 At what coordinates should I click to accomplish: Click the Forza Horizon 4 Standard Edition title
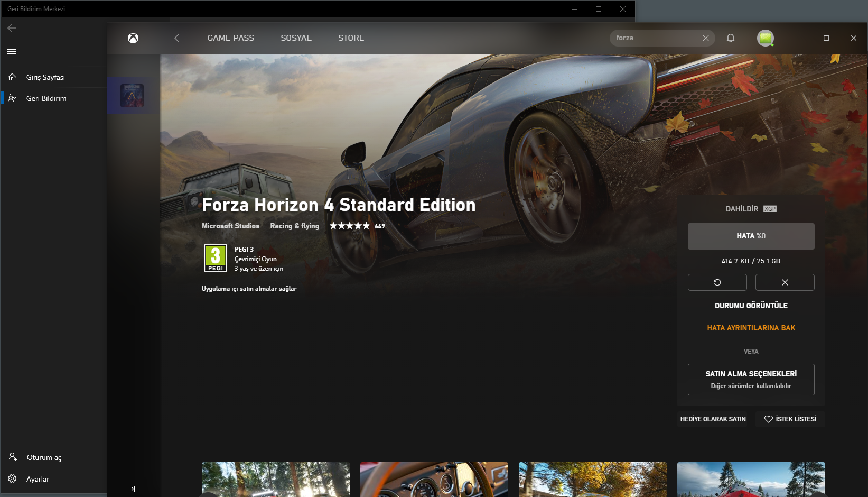339,205
